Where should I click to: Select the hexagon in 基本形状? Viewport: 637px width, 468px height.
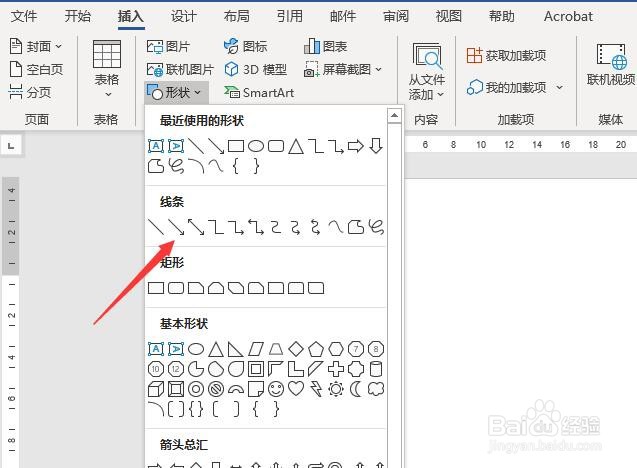point(336,349)
